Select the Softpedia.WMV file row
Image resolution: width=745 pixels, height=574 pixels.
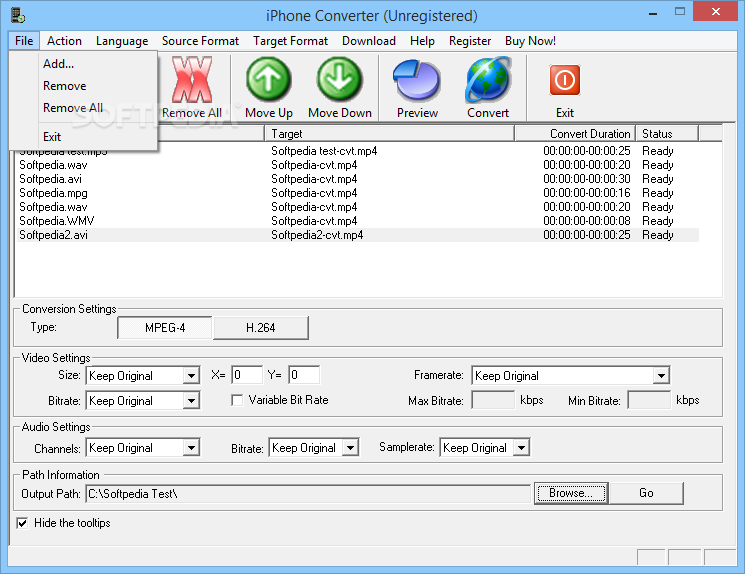358,221
